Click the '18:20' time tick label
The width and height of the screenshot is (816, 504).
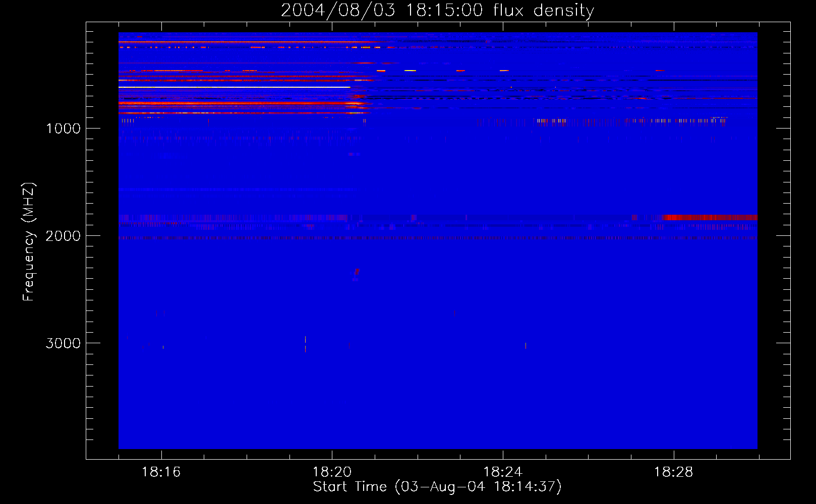pyautogui.click(x=332, y=472)
